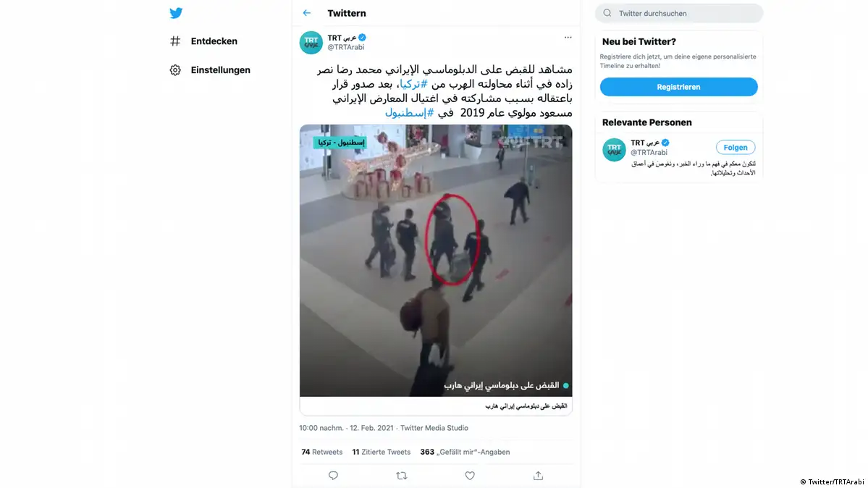
Task: Go back using the arrow icon
Action: click(x=307, y=13)
